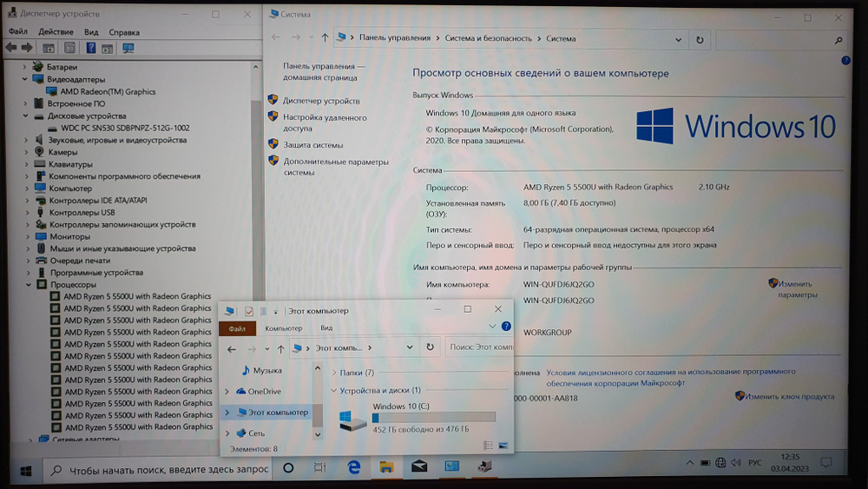This screenshot has height=489, width=868.
Task: Collapse Устройства и диски (1) group
Action: [334, 391]
